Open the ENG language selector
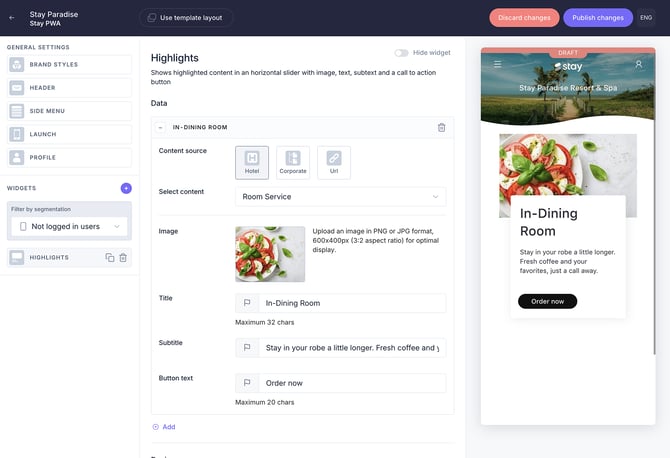This screenshot has width=670, height=458. tap(646, 18)
